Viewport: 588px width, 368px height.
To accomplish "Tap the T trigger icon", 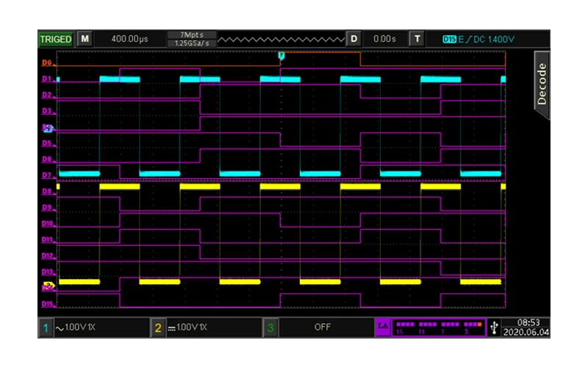I will coord(417,38).
